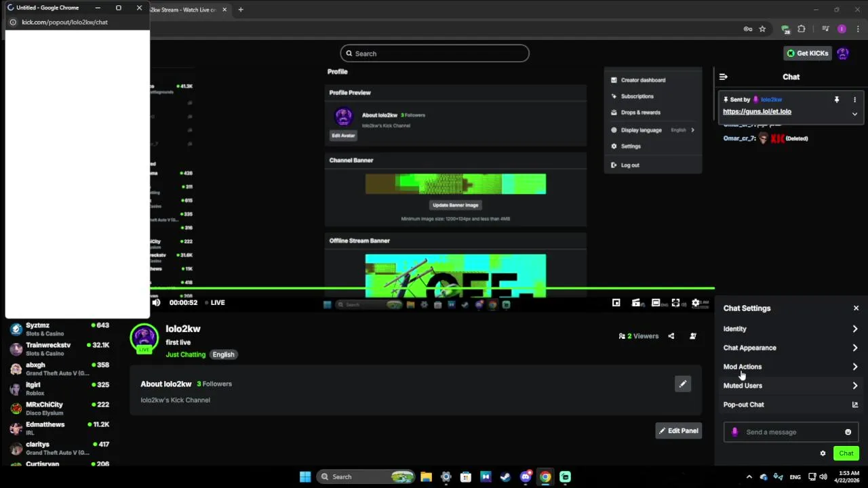Open a new Chrome tab
The height and width of the screenshot is (488, 868).
[x=240, y=9]
